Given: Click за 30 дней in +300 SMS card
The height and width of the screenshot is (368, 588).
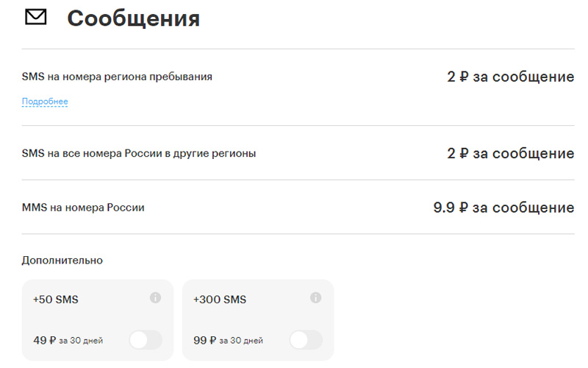Looking at the screenshot, I should (x=241, y=341).
